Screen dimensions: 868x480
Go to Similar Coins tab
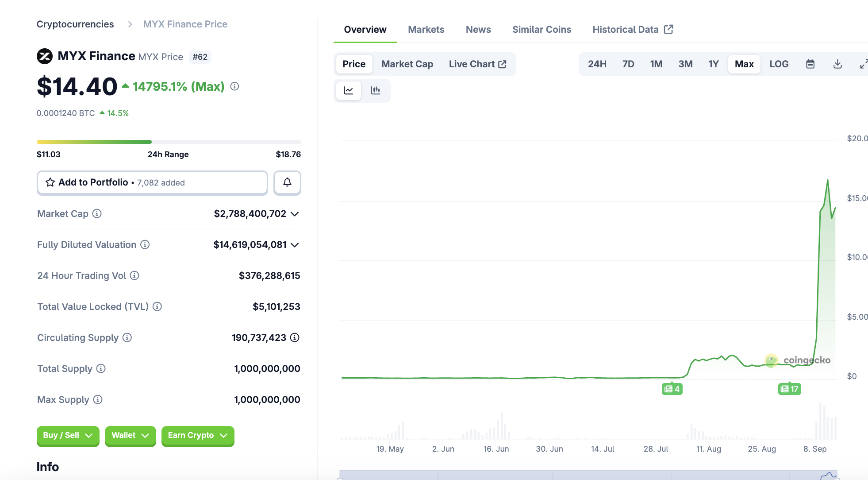[542, 30]
